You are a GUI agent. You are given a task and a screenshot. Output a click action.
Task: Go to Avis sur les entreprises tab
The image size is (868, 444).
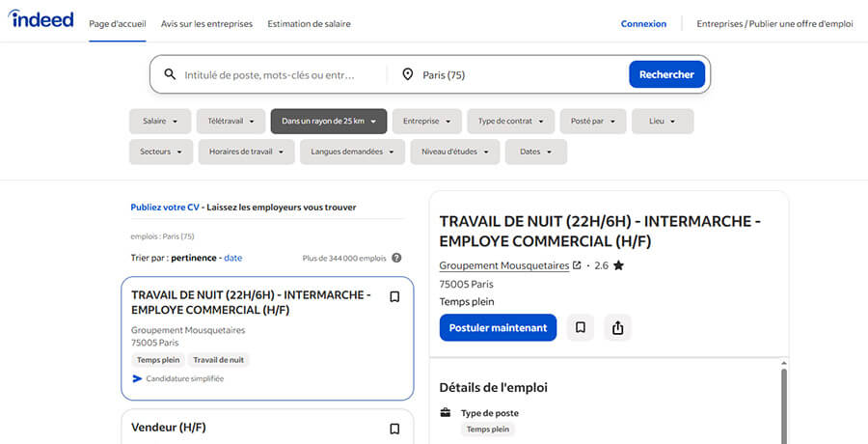(206, 24)
